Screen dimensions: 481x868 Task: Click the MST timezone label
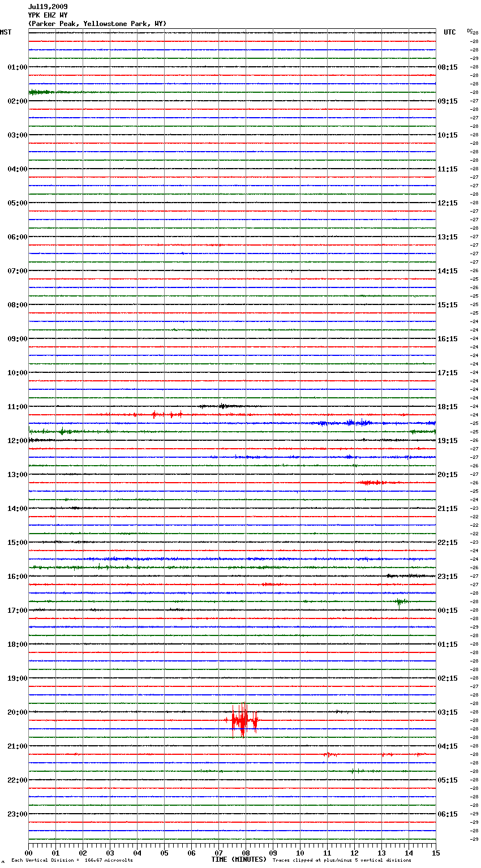6,32
